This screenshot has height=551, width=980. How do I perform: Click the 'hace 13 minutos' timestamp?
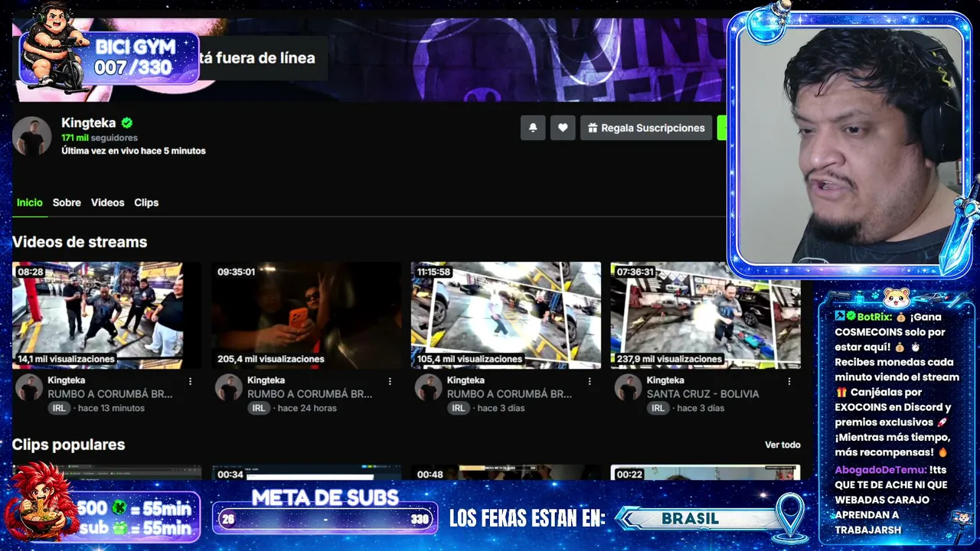tap(111, 408)
